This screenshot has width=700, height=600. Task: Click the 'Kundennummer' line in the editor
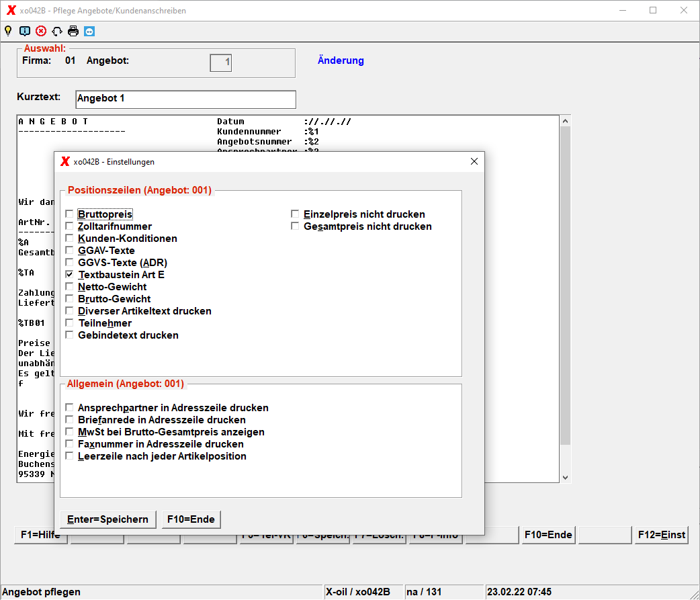[x=268, y=132]
